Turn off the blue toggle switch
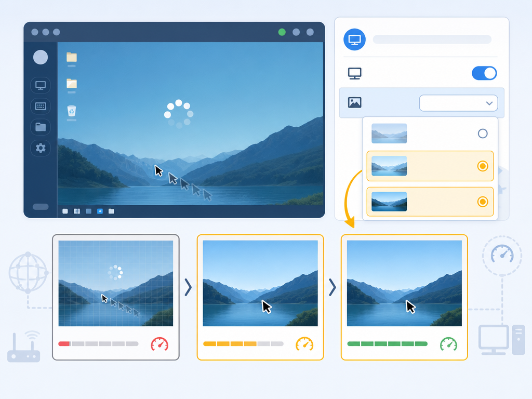 tap(484, 73)
